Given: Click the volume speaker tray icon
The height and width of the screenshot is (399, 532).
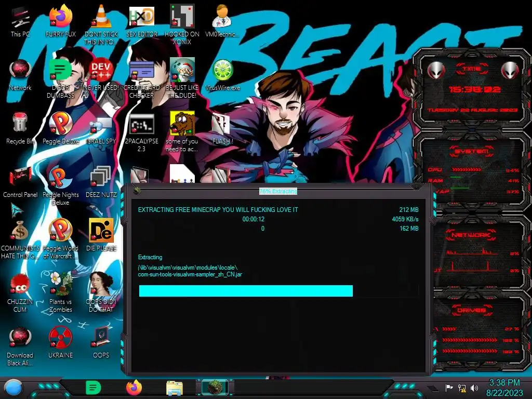Looking at the screenshot, I should [x=474, y=388].
